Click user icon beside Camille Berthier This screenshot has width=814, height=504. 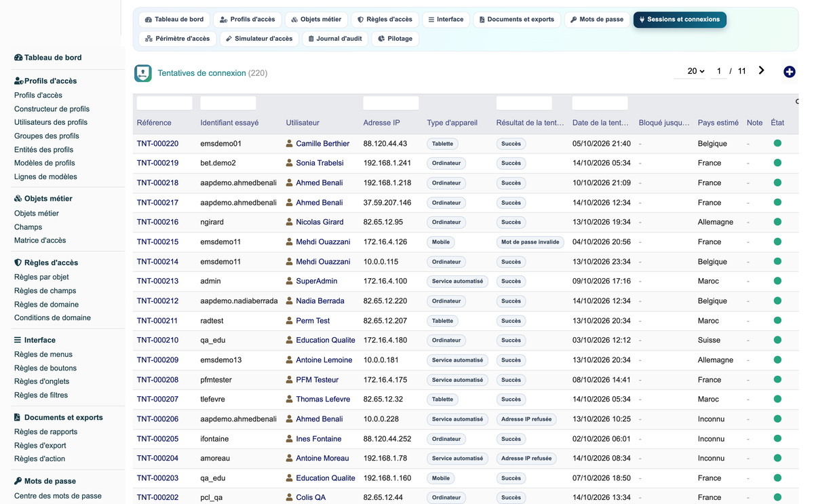tap(290, 144)
